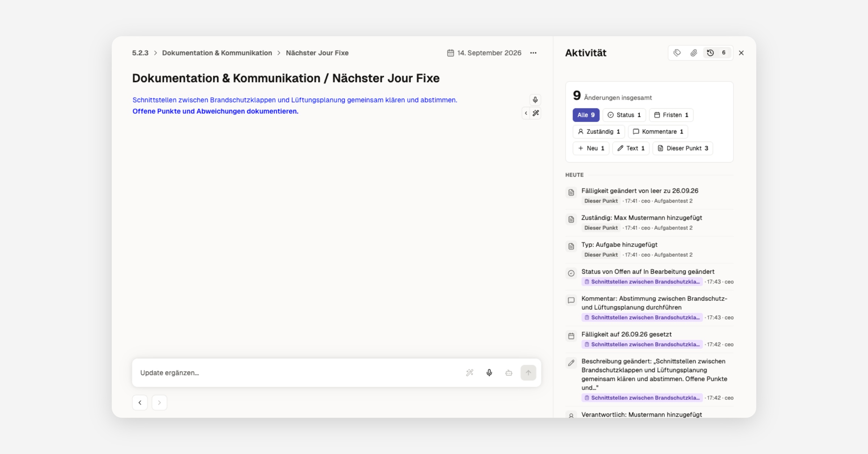Image resolution: width=868 pixels, height=454 pixels.
Task: Open purple tag under 'Beschreibung geändert' entry
Action: click(x=642, y=398)
